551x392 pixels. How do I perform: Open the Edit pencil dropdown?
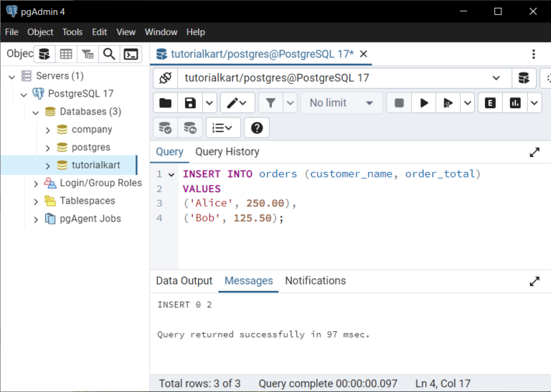coord(237,102)
